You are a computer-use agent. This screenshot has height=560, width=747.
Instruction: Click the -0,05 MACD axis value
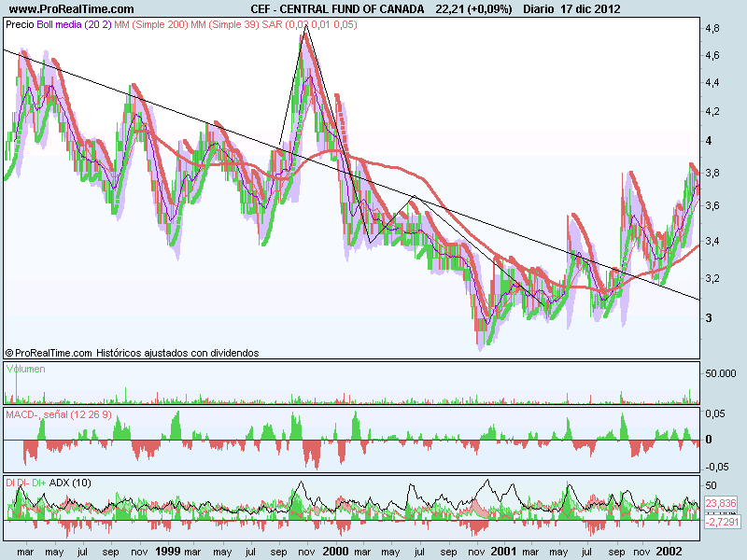tap(715, 467)
